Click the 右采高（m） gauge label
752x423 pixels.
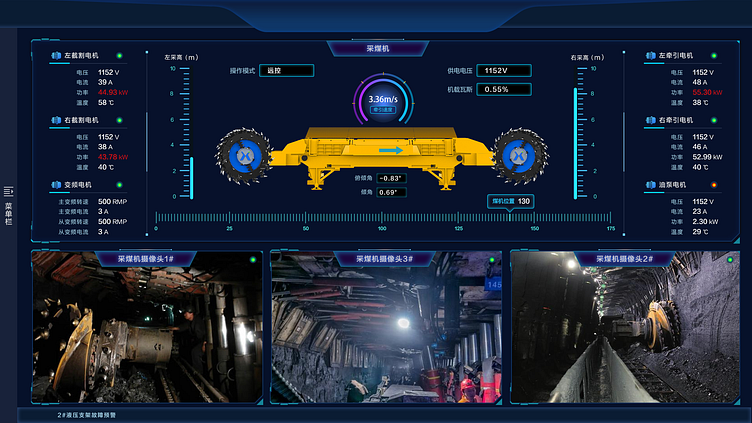pos(588,57)
